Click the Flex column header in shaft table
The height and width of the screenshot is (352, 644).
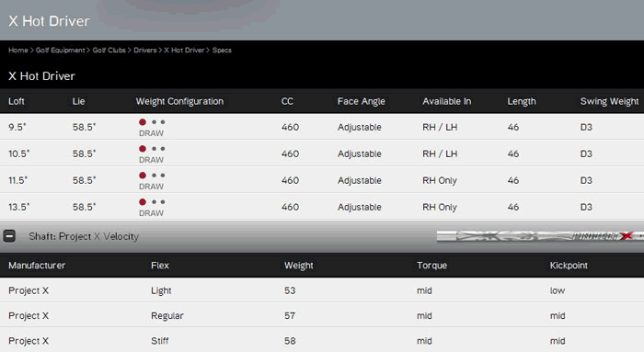[160, 266]
